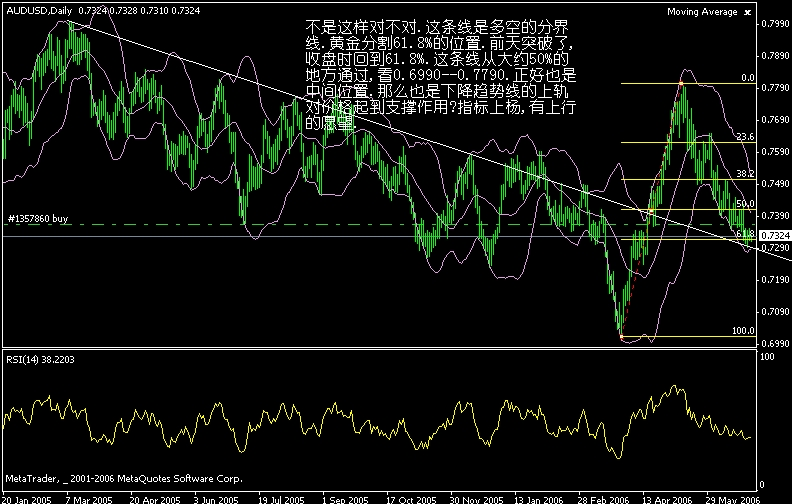Viewport: 792px width, 504px height.
Task: Select the Fibonacci 38.2 level label
Action: click(x=743, y=174)
